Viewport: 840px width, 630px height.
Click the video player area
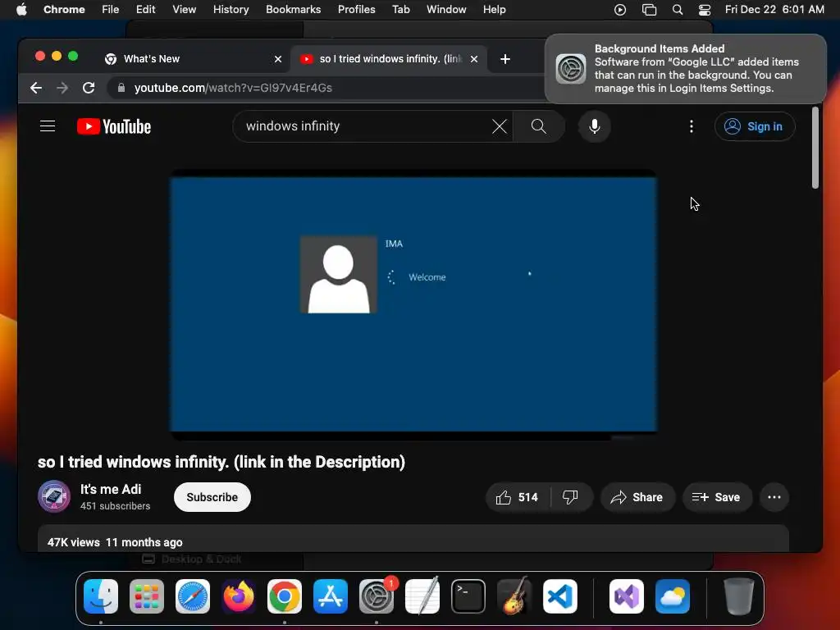pyautogui.click(x=413, y=304)
